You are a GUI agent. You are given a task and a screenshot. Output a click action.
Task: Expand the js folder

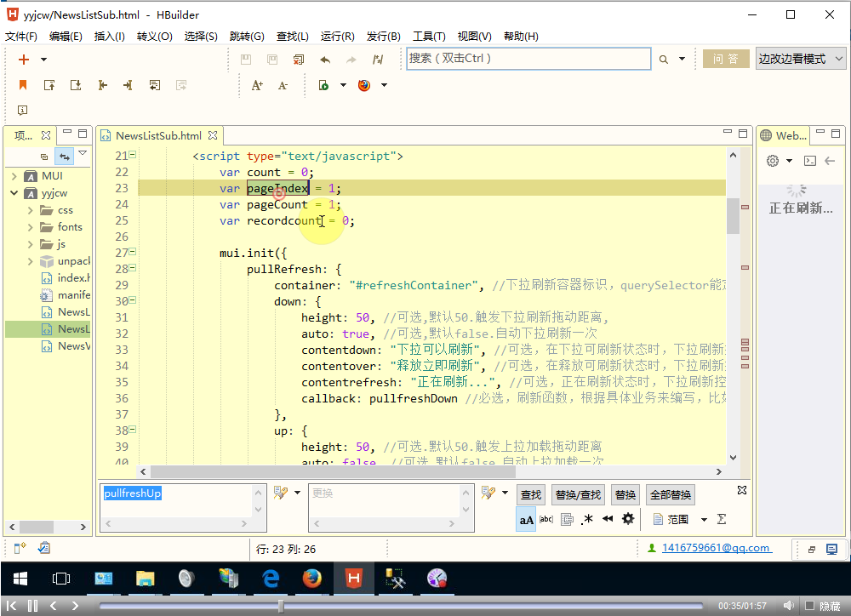coord(31,245)
